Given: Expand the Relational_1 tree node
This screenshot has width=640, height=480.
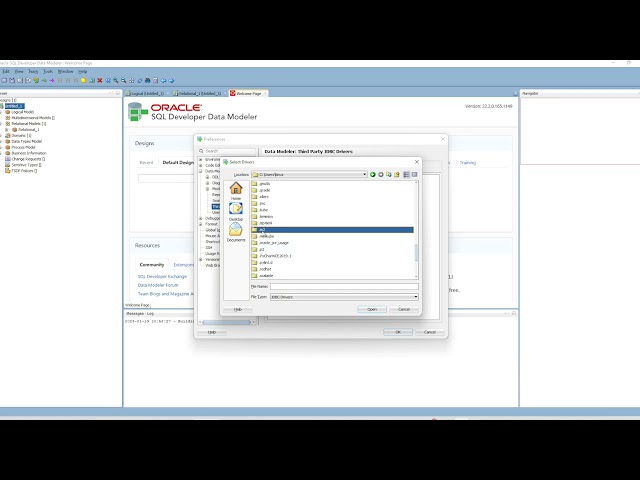Looking at the screenshot, I should point(7,129).
